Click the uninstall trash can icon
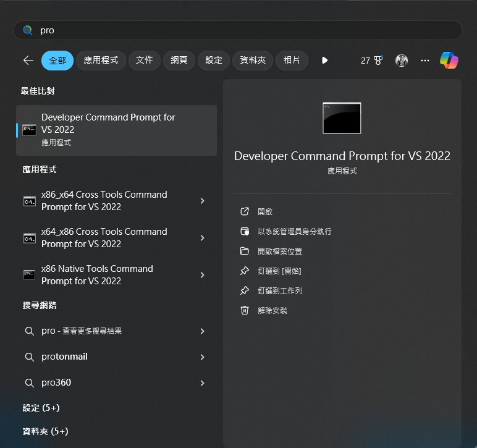This screenshot has height=448, width=477. point(245,310)
